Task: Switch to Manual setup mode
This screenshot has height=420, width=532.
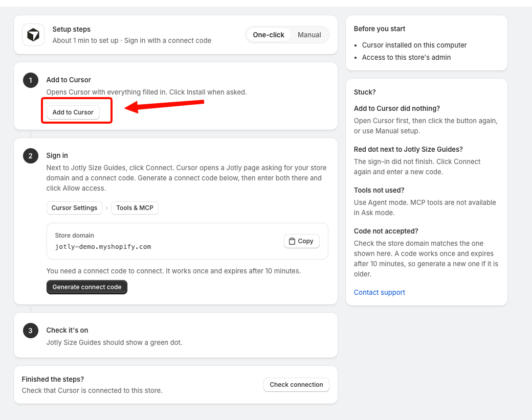Action: pyautogui.click(x=309, y=35)
